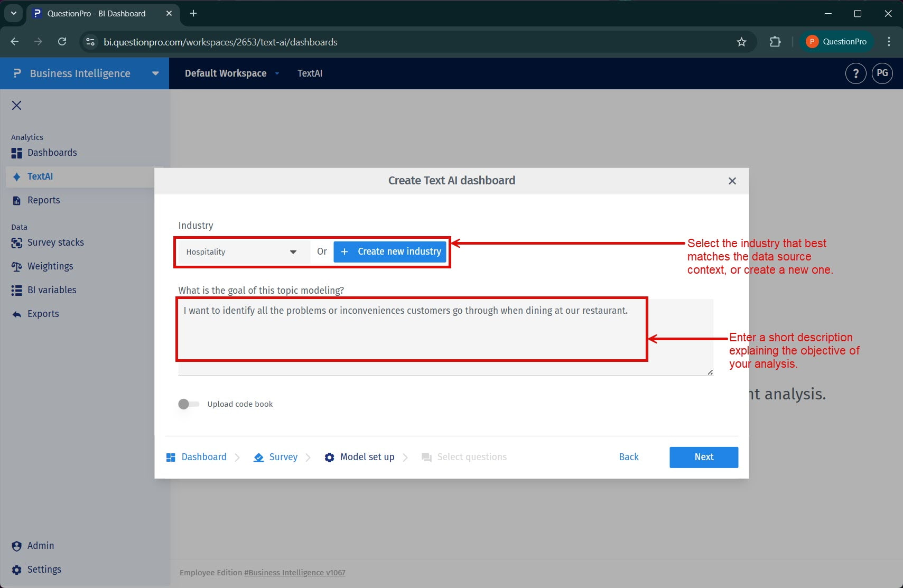Open the Hospitality industry dropdown
Viewport: 903px width, 588px height.
pyautogui.click(x=241, y=252)
